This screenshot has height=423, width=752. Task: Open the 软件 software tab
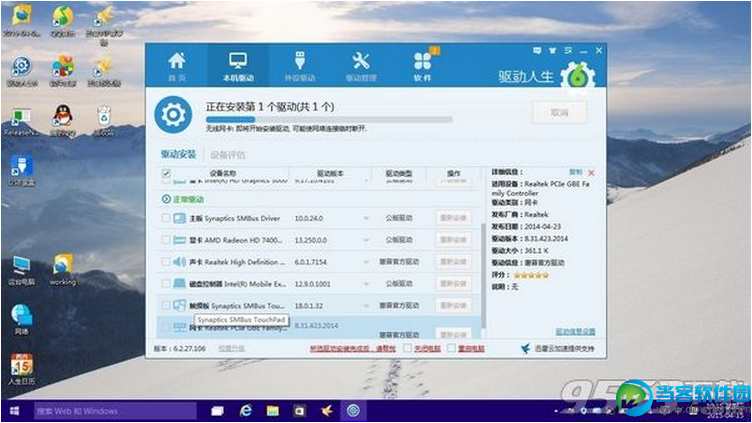pyautogui.click(x=423, y=66)
